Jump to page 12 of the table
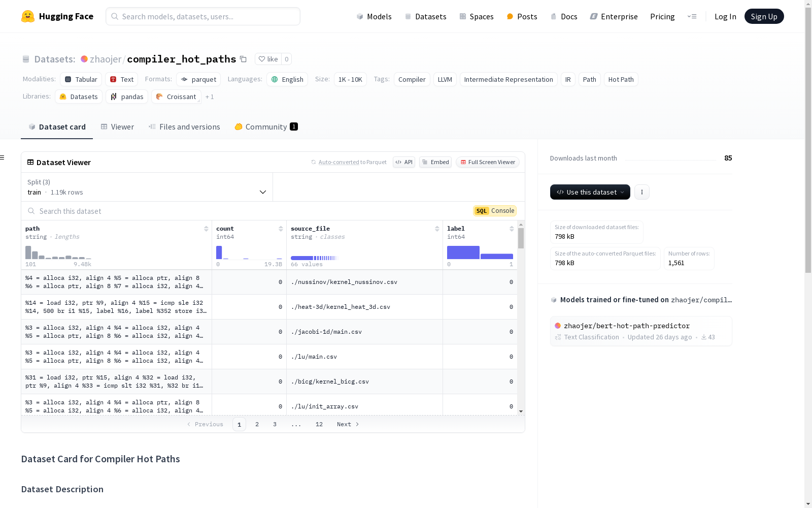Viewport: 812px width, 508px height. pyautogui.click(x=319, y=424)
